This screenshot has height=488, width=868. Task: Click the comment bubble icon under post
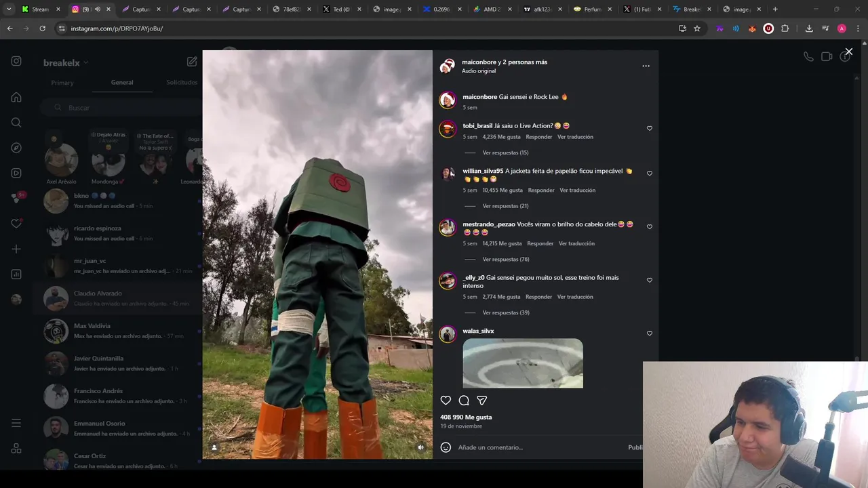[464, 401]
